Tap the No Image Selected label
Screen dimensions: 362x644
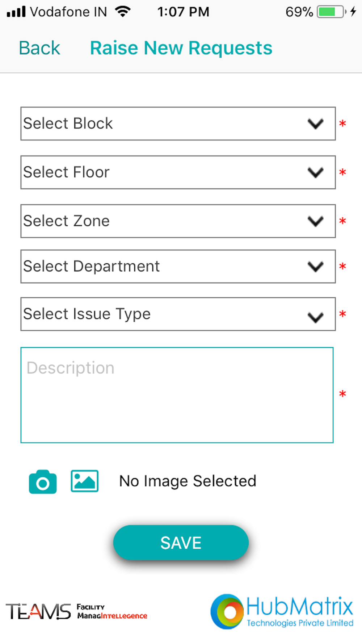[188, 481]
